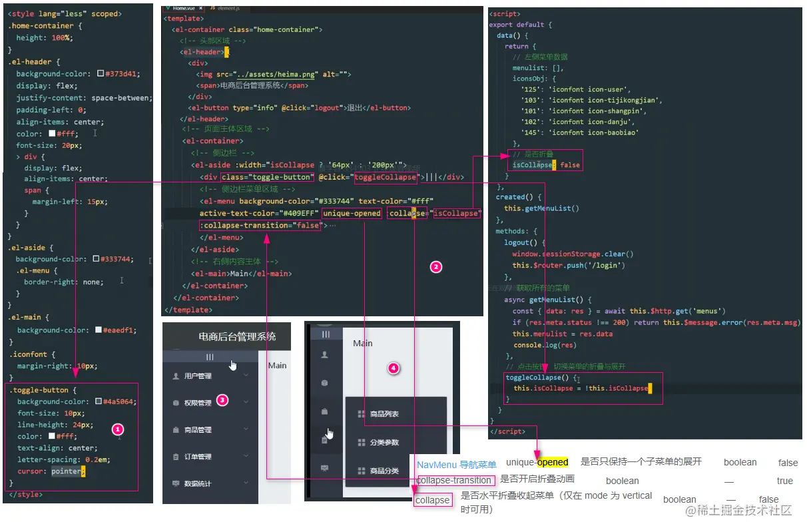Click the clipboard icon in collapsed sidebar

coord(324,440)
